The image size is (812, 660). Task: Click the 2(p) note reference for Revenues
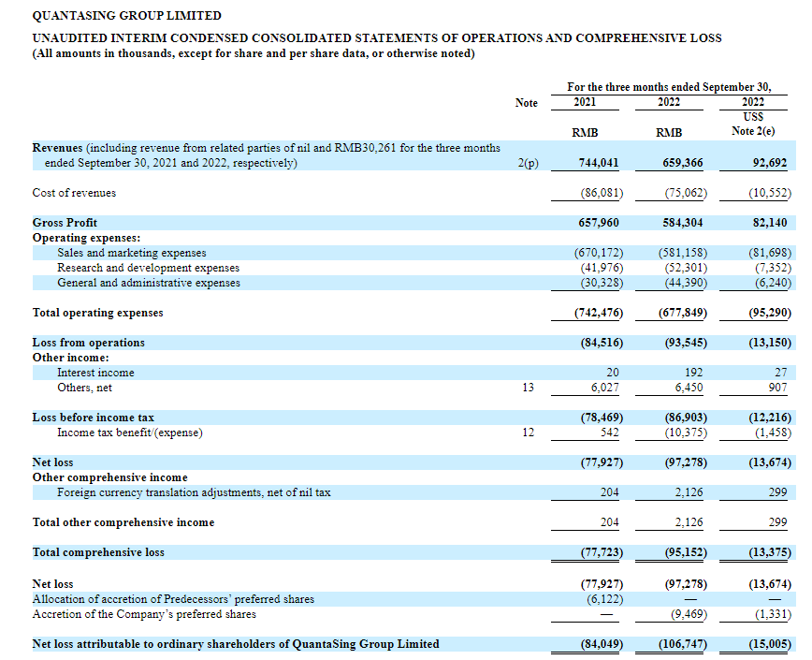528,163
